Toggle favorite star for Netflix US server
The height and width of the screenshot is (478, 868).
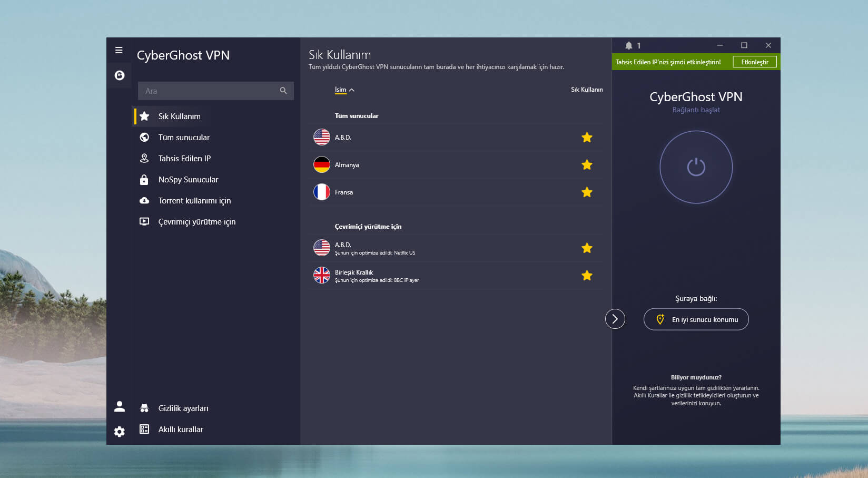tap(587, 248)
